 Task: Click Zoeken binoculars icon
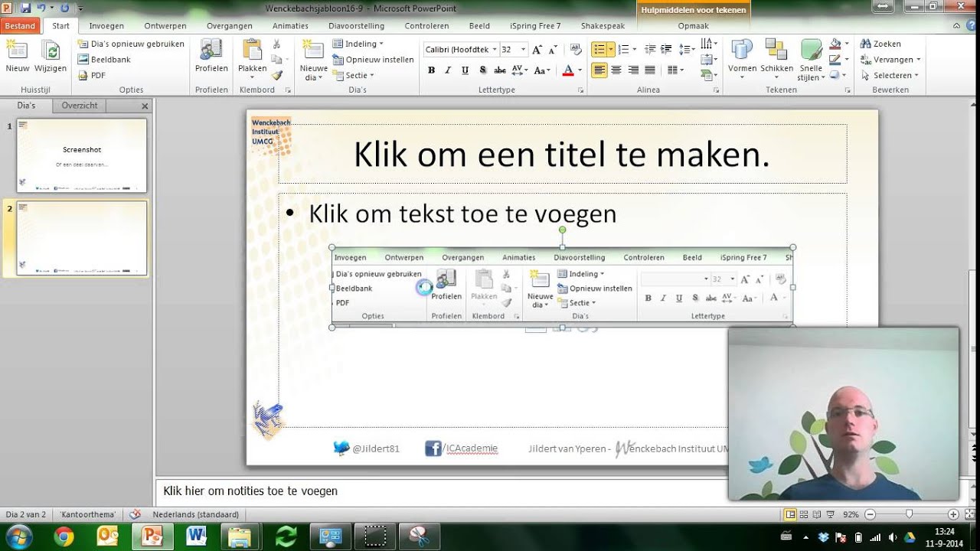point(880,44)
